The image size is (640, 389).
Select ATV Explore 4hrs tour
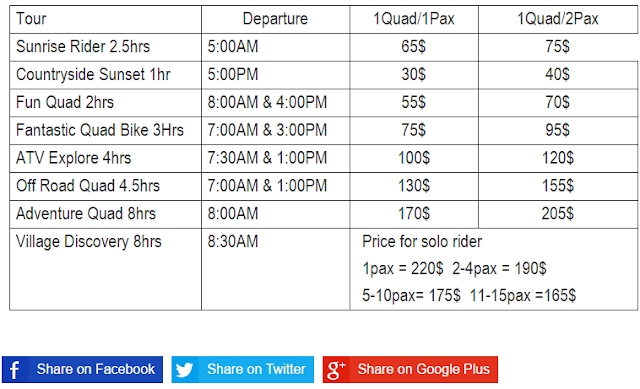coord(73,158)
